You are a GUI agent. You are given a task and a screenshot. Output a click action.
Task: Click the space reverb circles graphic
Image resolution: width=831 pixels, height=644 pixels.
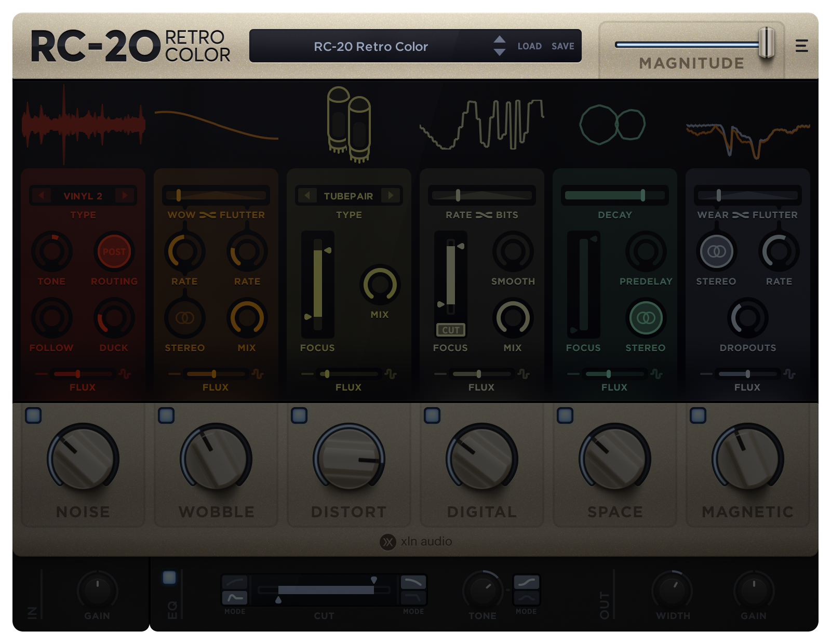613,125
